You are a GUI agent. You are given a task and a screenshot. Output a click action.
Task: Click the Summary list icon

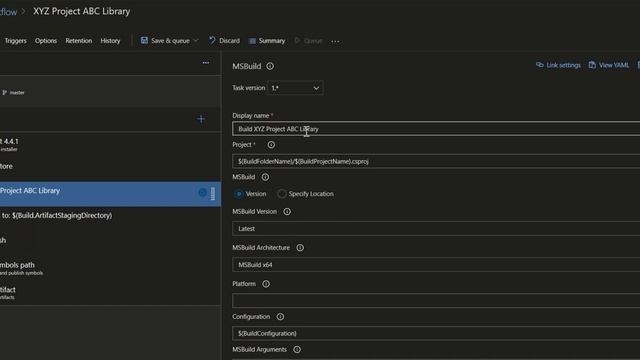(252, 41)
